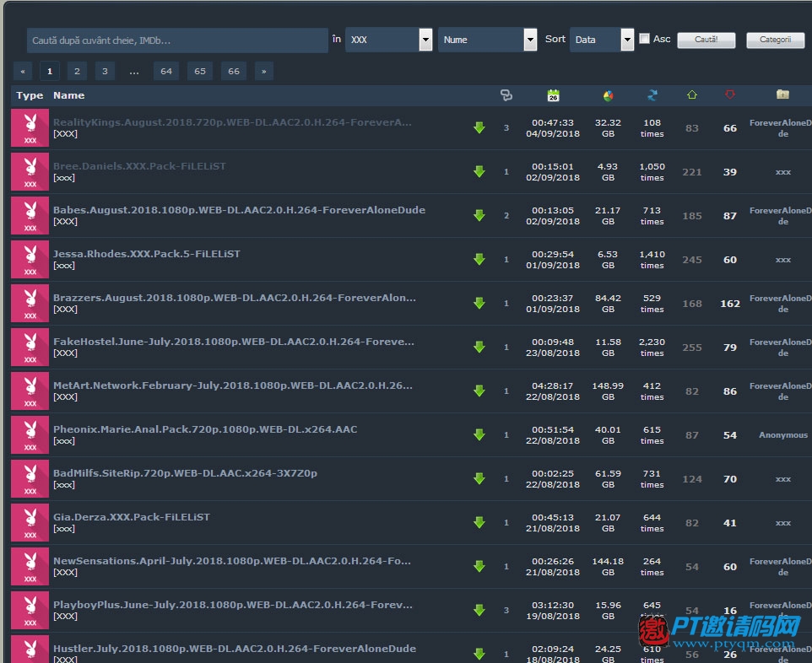Click the comments column header icon

pyautogui.click(x=506, y=95)
